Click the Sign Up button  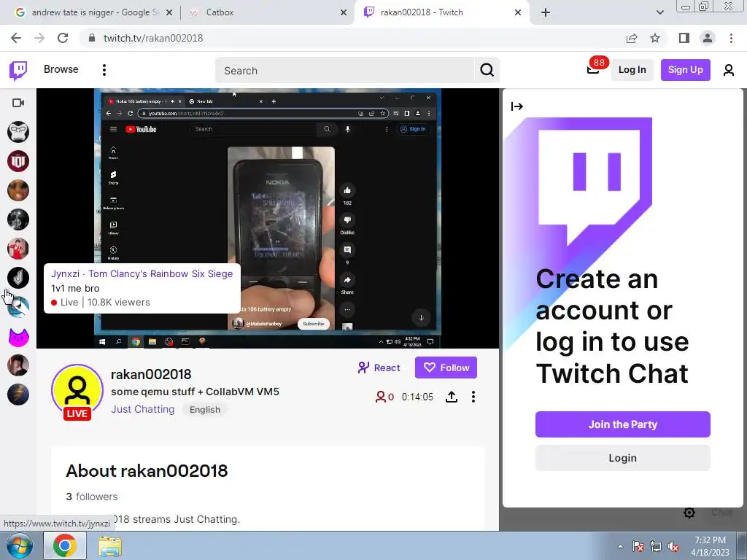coord(685,70)
